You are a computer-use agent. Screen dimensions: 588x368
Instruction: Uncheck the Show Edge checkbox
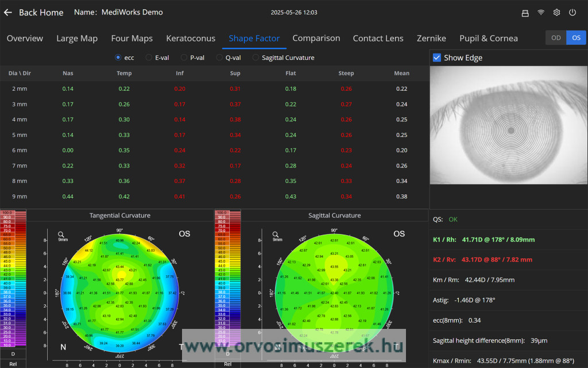[437, 57]
